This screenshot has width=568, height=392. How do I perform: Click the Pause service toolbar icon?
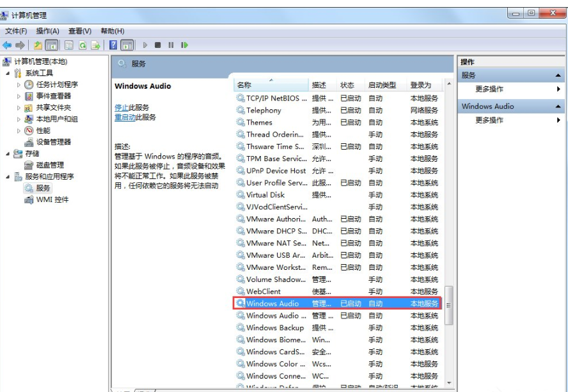170,43
